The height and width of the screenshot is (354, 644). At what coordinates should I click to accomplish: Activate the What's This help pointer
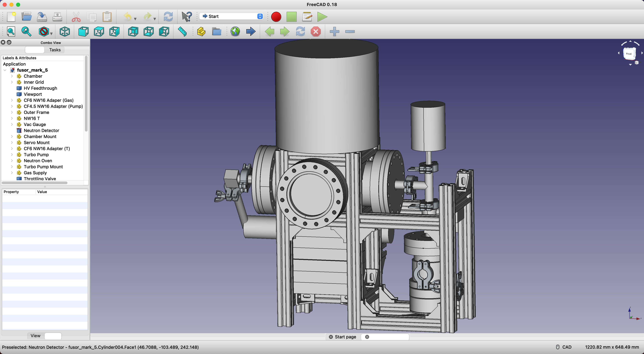coord(186,17)
